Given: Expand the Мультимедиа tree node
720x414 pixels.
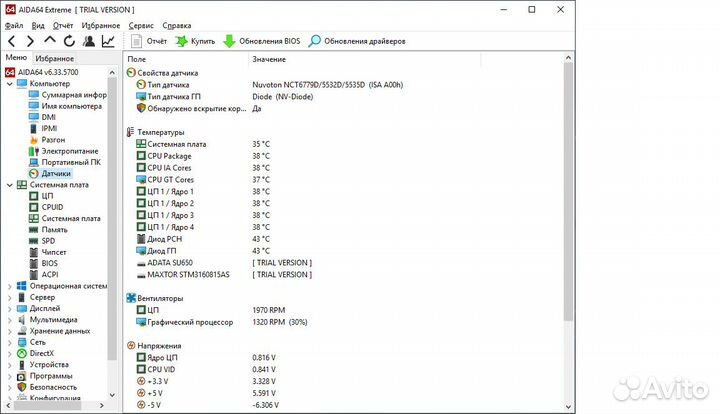Looking at the screenshot, I should point(9,319).
